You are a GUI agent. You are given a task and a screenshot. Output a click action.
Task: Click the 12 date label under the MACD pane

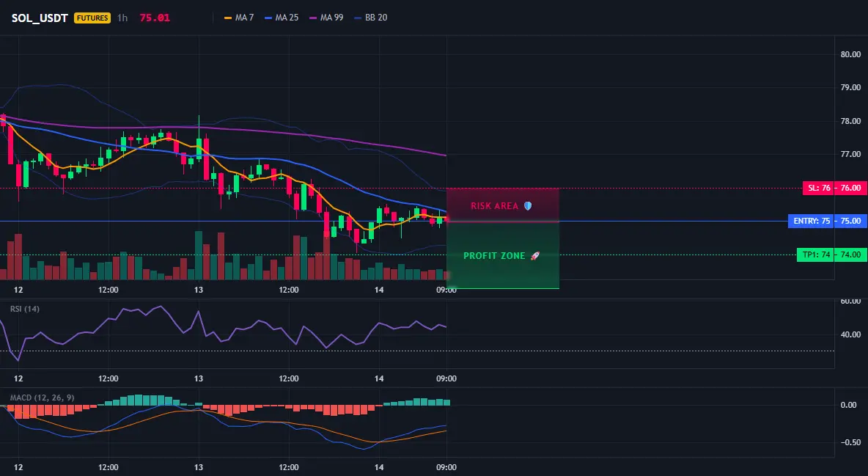(x=18, y=467)
